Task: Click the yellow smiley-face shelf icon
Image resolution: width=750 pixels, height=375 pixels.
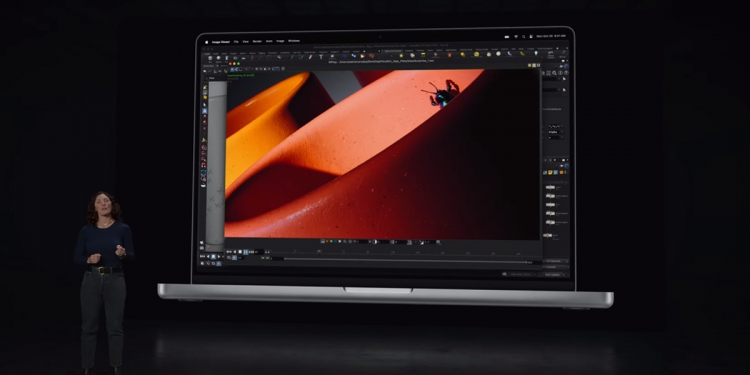Action: click(476, 54)
